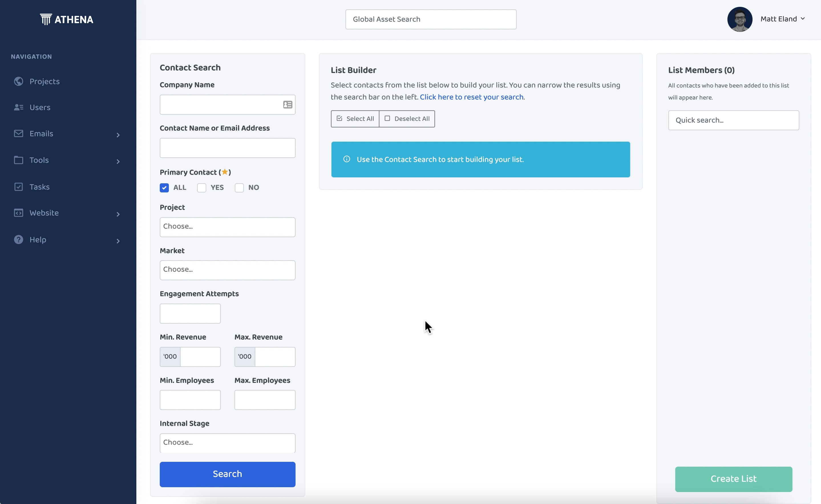This screenshot has height=504, width=821.
Task: Click the Create List button
Action: pos(733,479)
